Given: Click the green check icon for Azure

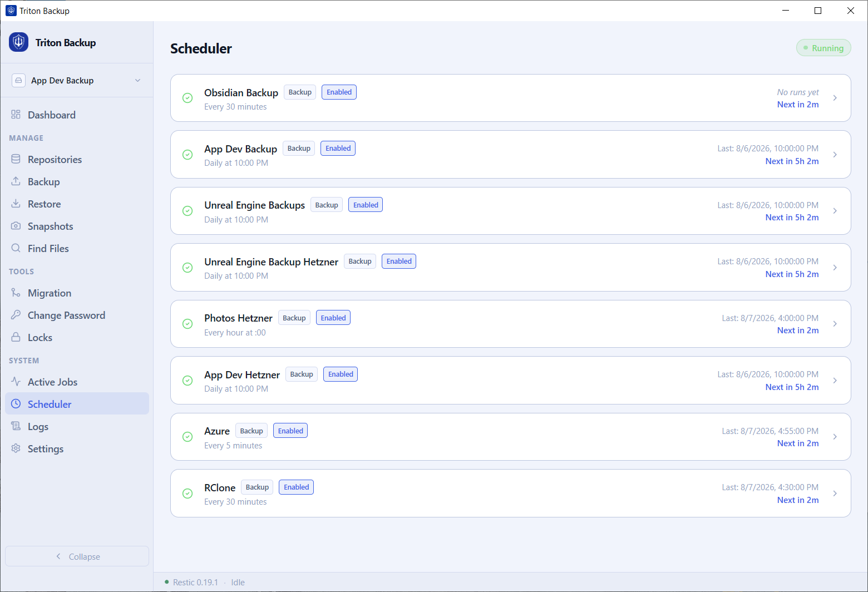Looking at the screenshot, I should tap(188, 437).
